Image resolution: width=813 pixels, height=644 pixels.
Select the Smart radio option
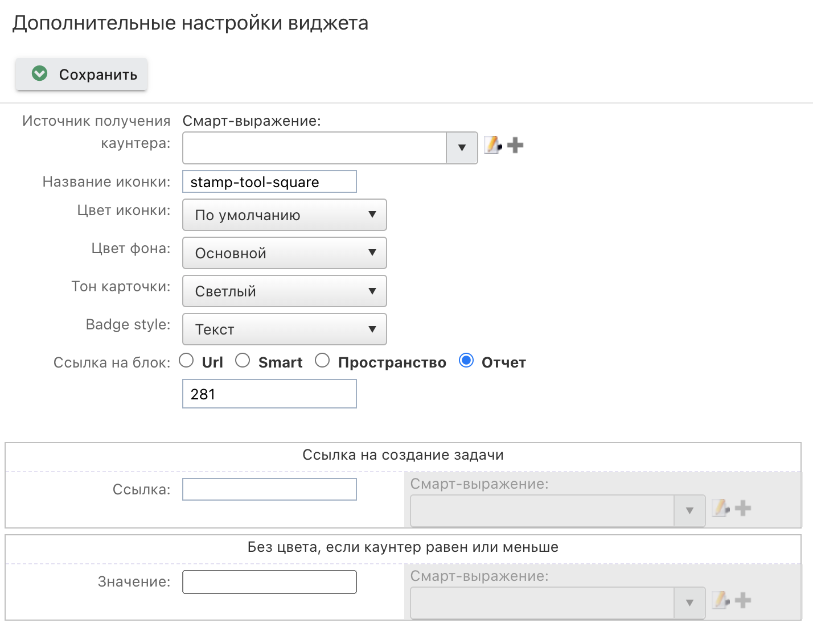pyautogui.click(x=243, y=361)
